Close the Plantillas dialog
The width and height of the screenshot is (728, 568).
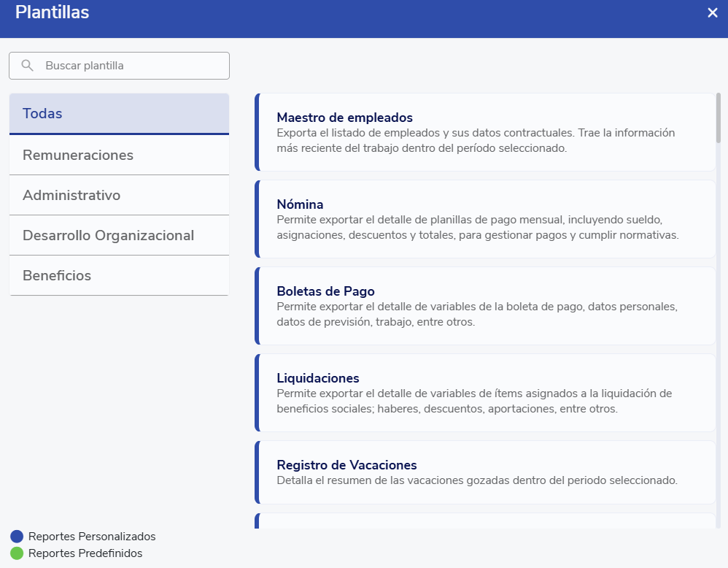tap(713, 13)
